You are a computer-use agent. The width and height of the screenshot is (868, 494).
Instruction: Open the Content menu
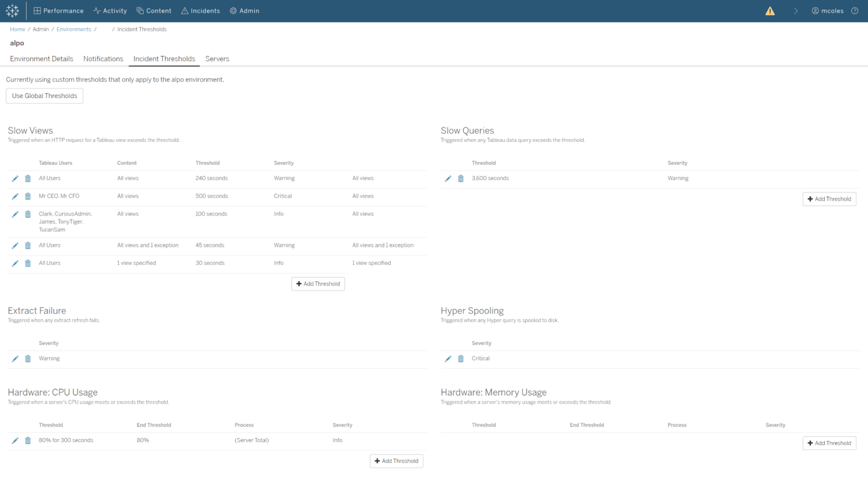pos(154,11)
